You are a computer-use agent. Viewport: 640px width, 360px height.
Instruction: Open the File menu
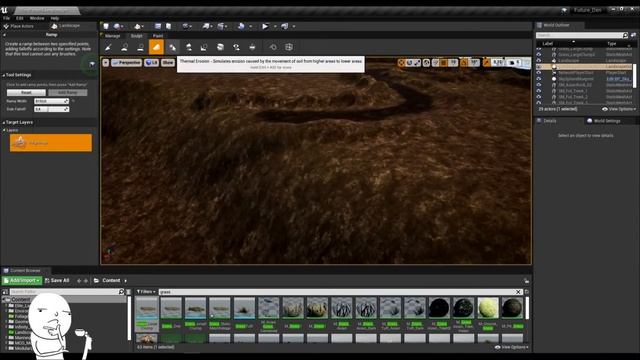coord(7,18)
